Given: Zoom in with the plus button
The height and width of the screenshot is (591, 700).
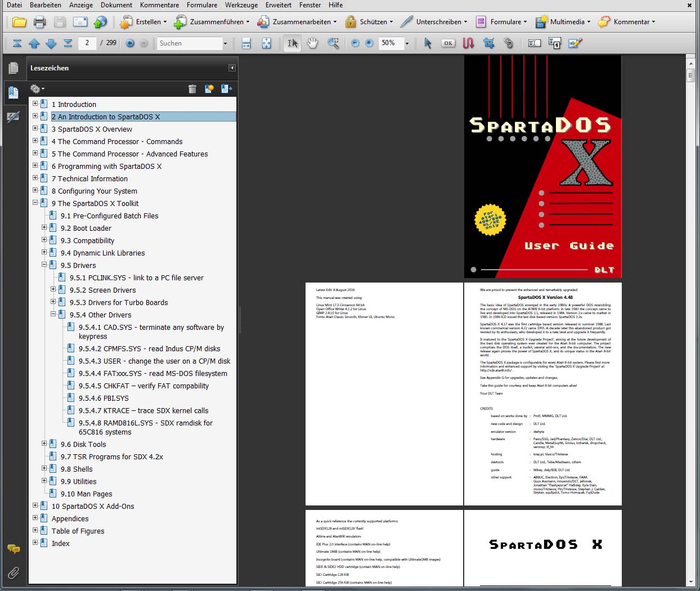Looking at the screenshot, I should coord(369,43).
